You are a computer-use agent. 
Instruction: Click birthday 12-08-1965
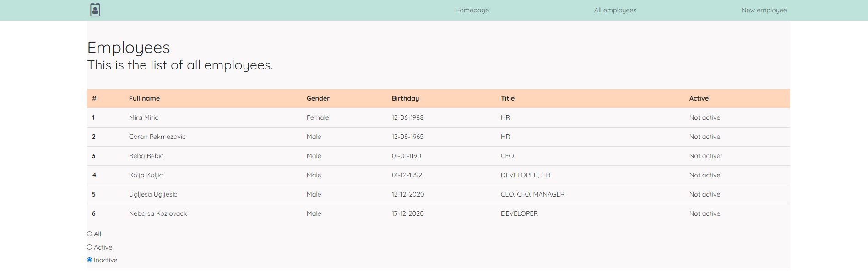point(407,137)
